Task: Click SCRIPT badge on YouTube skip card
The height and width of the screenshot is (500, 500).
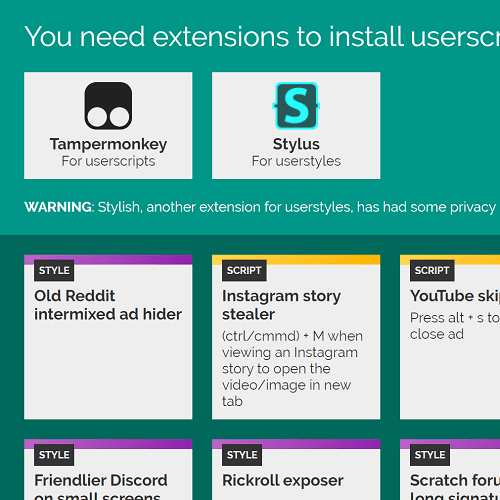Action: coord(432,270)
